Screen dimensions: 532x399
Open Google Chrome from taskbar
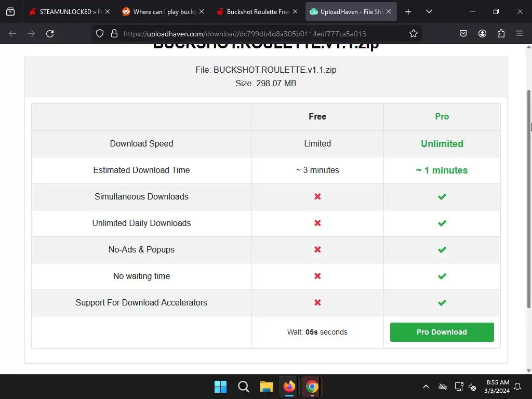point(312,387)
